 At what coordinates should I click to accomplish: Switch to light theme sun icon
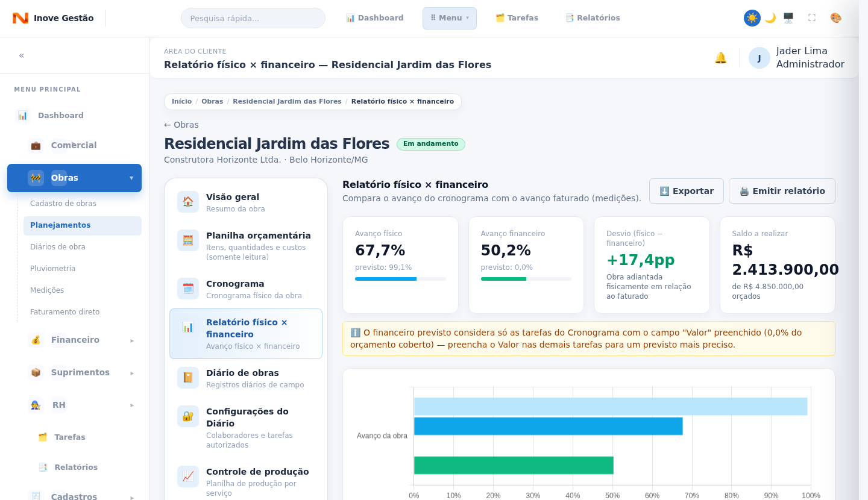752,18
